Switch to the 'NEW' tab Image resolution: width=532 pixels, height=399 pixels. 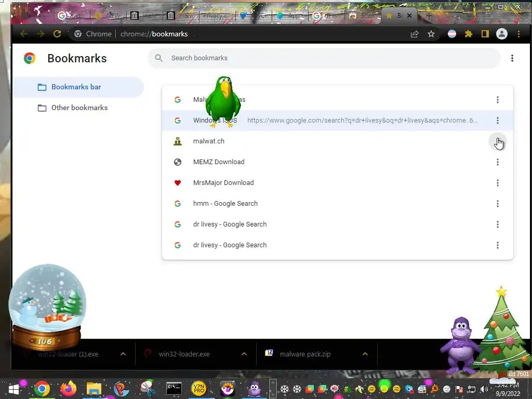tap(108, 16)
